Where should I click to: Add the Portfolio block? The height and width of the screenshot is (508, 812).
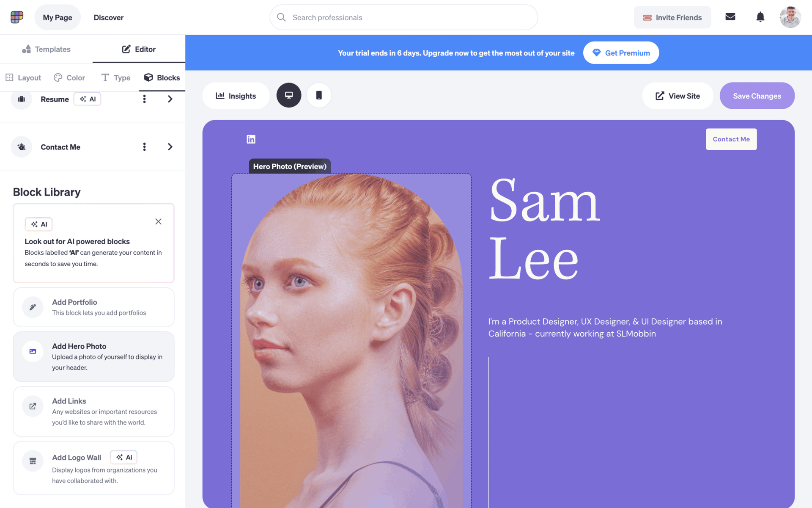click(x=93, y=307)
